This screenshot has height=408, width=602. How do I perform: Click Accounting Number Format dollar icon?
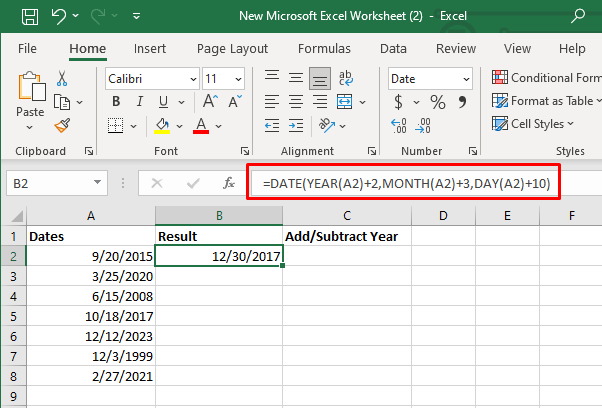pyautogui.click(x=399, y=102)
